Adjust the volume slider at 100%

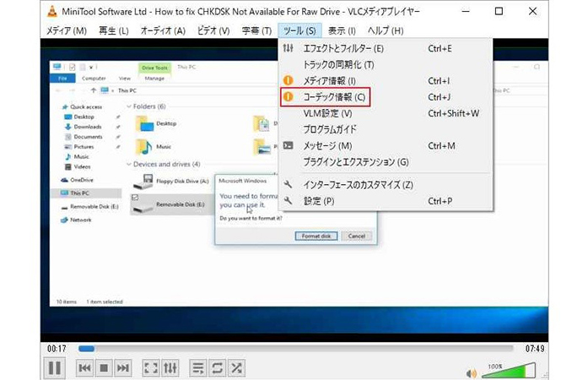[x=509, y=370]
